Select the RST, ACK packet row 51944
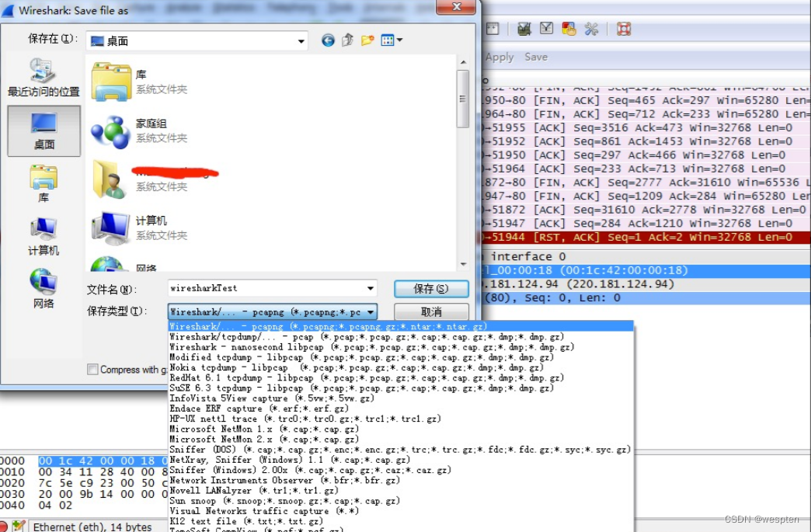This screenshot has width=811, height=532. click(x=646, y=238)
